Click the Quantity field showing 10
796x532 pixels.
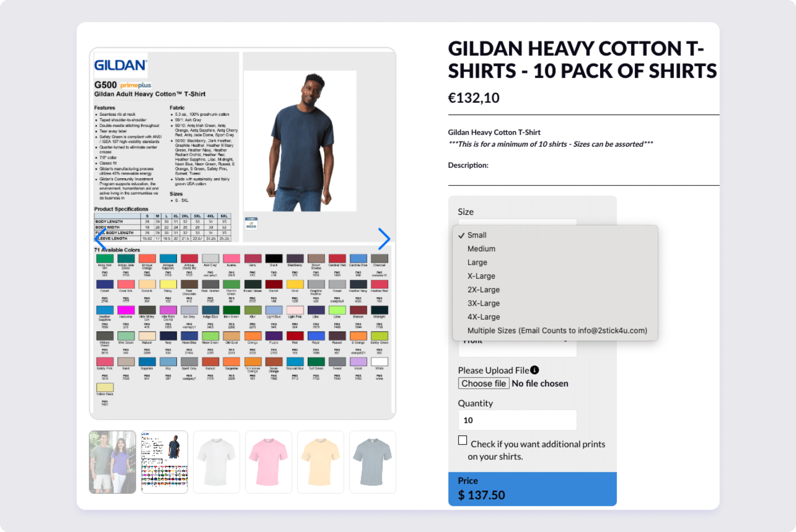(x=517, y=420)
